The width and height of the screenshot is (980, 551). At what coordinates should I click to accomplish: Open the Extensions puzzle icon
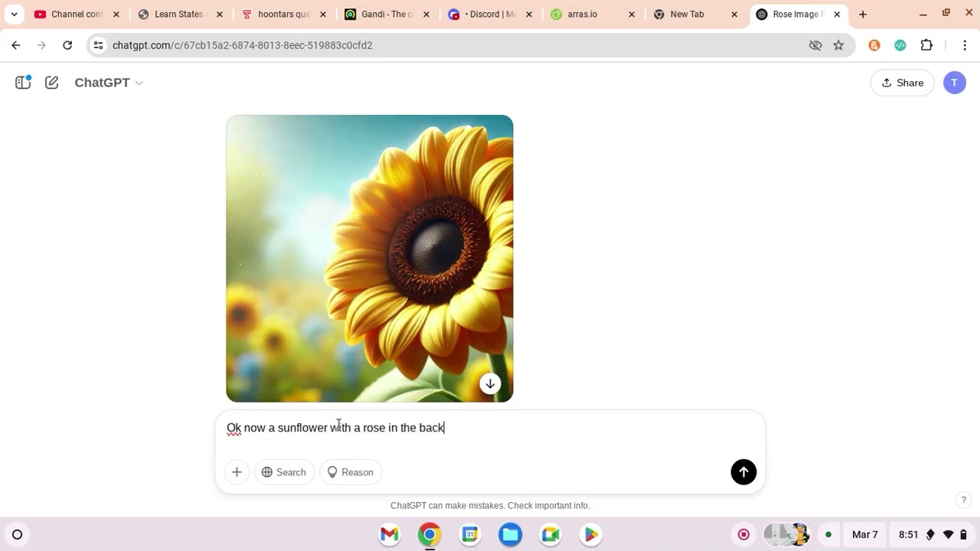[926, 45]
